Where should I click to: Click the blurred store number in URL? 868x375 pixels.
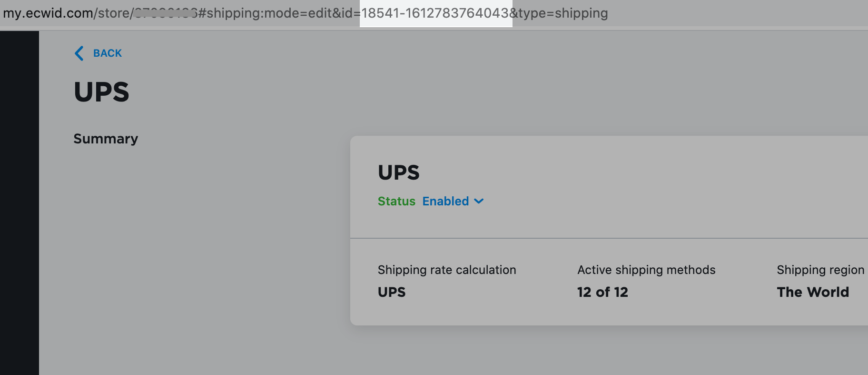click(165, 13)
